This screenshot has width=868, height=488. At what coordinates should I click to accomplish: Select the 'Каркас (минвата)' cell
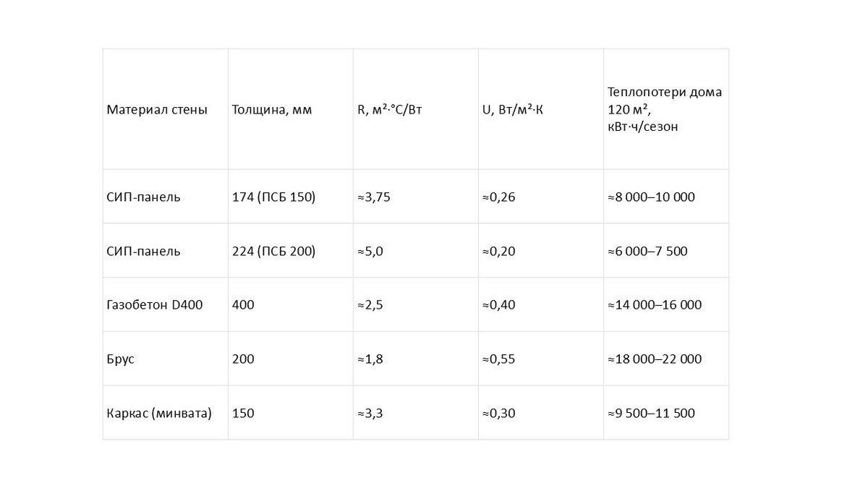point(165,413)
